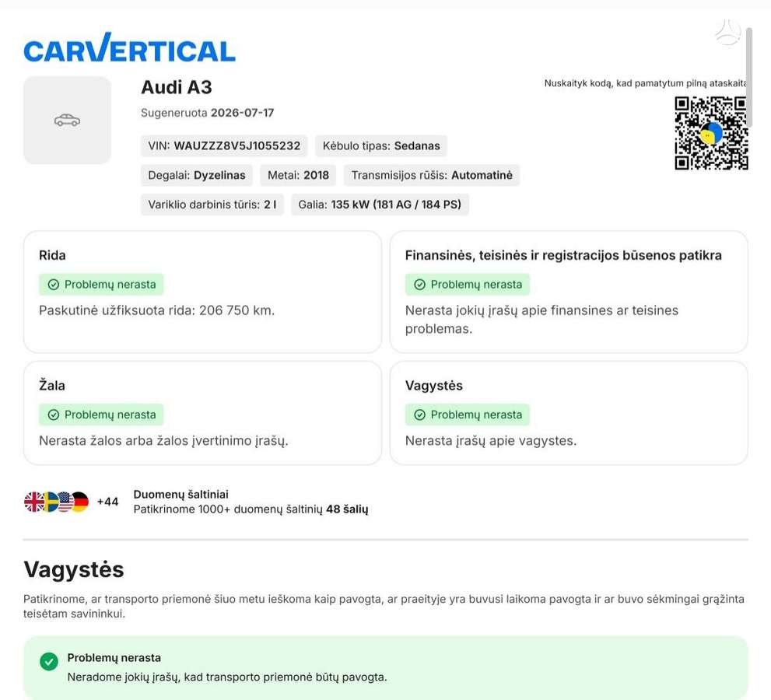Click Duomenų šaltiniai heading
Viewport: 771px width, 700px height.
click(x=181, y=495)
